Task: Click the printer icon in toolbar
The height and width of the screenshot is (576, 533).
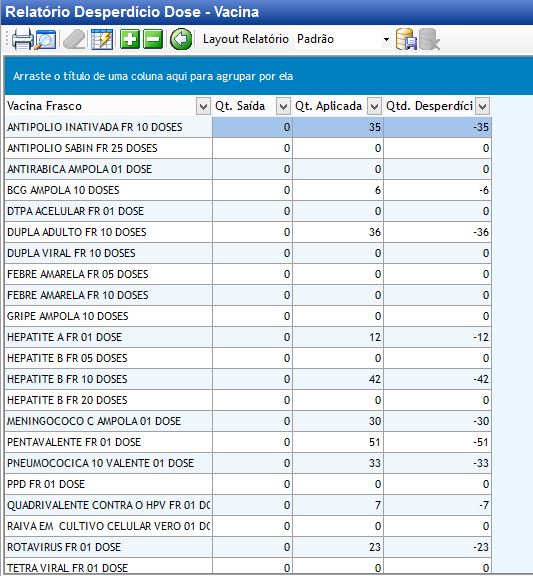Action: tap(23, 39)
